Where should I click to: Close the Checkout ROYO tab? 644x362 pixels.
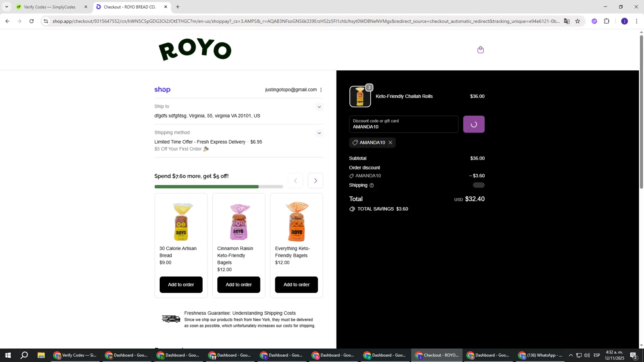(166, 7)
